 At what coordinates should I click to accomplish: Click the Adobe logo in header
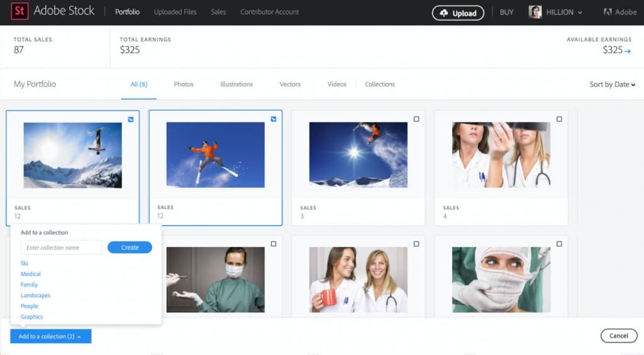[619, 13]
